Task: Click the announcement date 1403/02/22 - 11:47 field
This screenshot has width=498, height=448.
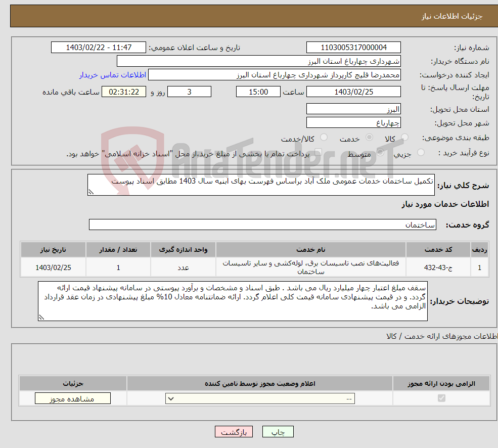Action: (99, 48)
